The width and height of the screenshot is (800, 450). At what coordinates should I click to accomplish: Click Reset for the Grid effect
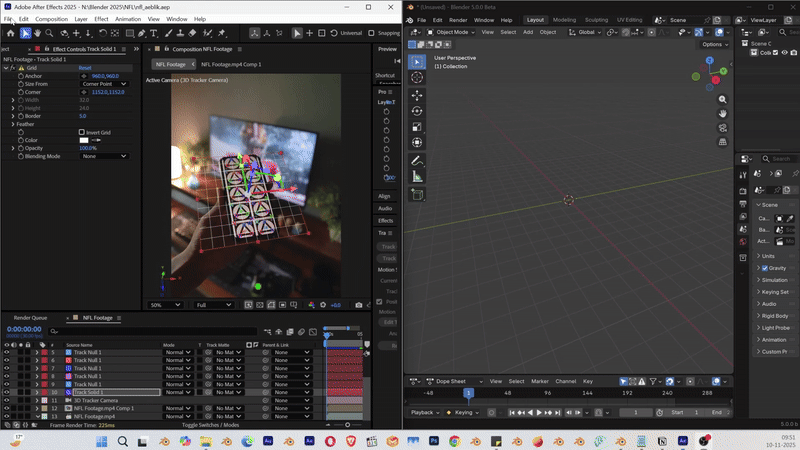(x=85, y=68)
